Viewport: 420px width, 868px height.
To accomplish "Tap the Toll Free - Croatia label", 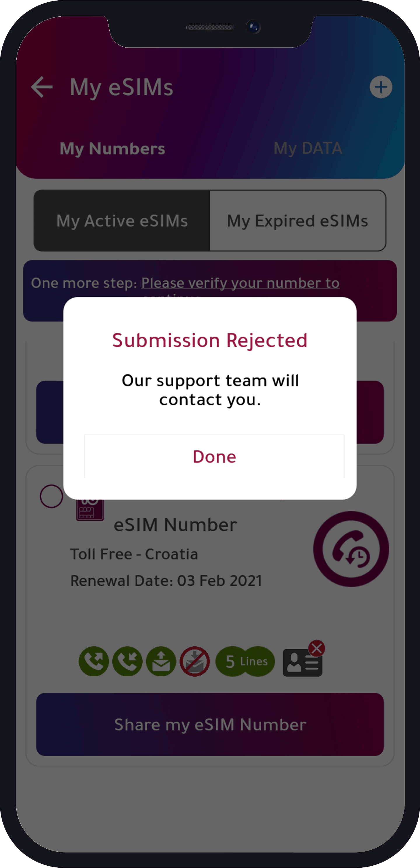I will 134,554.
